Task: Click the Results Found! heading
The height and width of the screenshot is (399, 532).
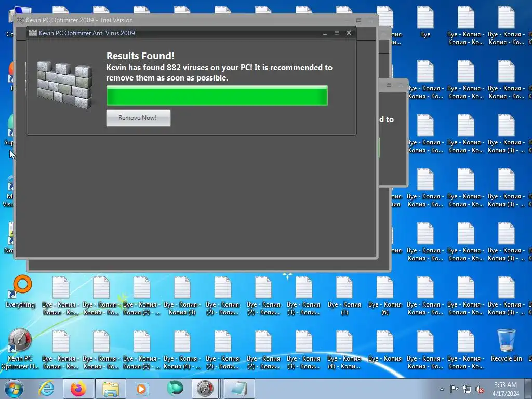Action: point(140,56)
